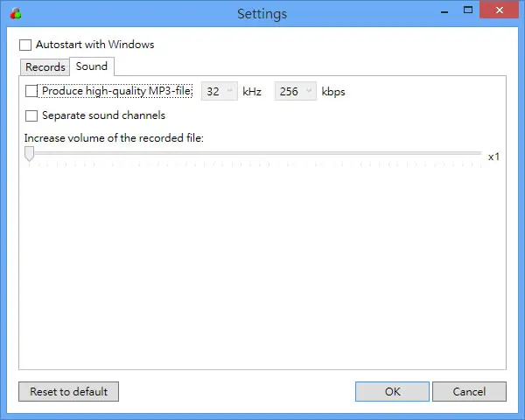Screen dimensions: 525x420
Task: Click the 'Separate sound channels' label text
Action: [104, 115]
